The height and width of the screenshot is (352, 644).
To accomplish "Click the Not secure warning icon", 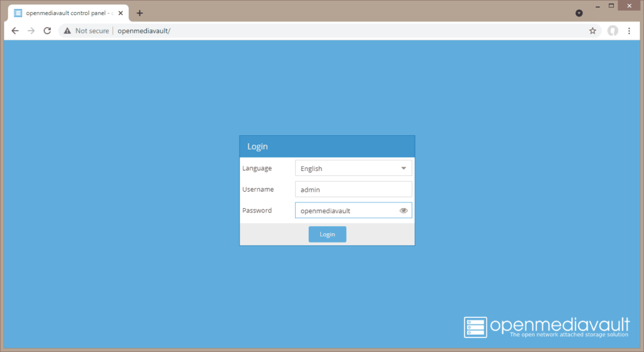I will point(67,31).
